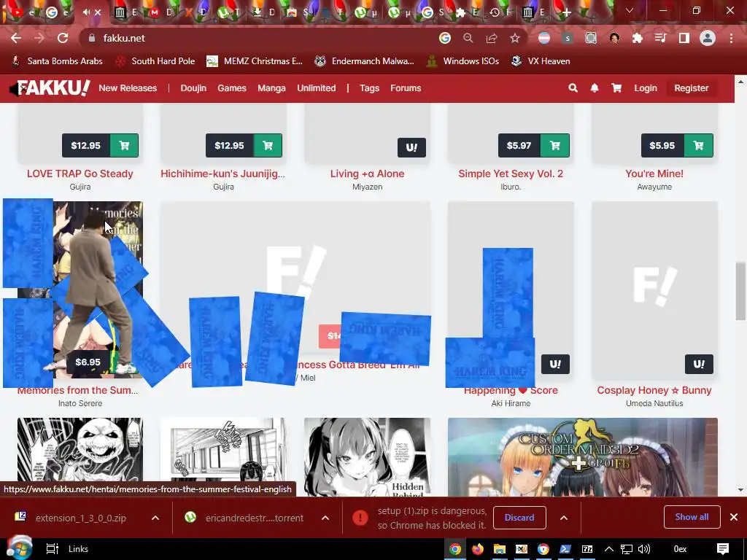Click the author name Gujira under LOVE TRAP
This screenshot has width=747, height=560.
click(x=80, y=187)
